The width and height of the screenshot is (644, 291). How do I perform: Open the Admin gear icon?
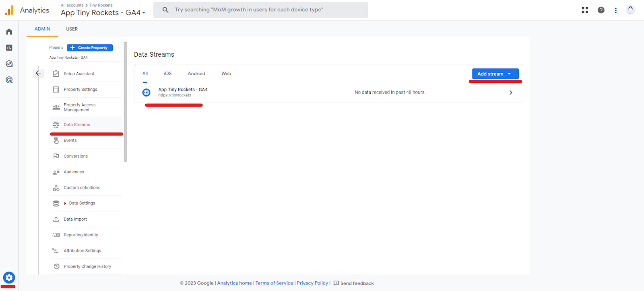(x=9, y=277)
